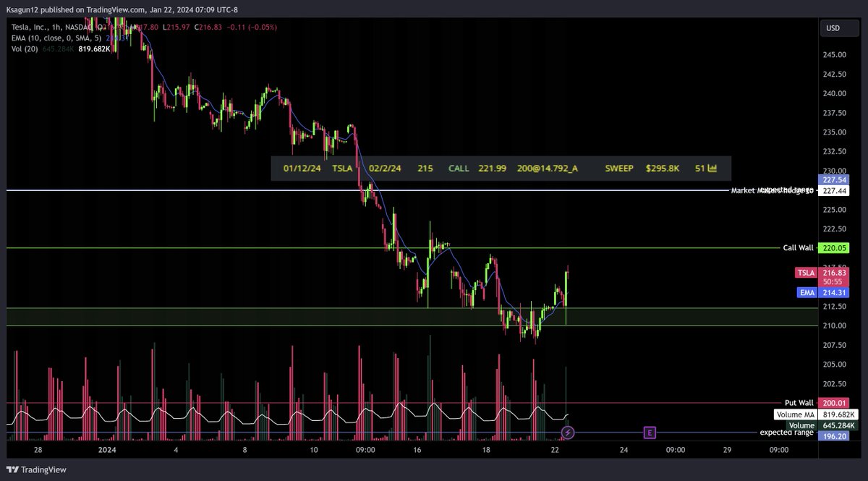
Task: Click the purple E earnings marker
Action: coord(650,433)
